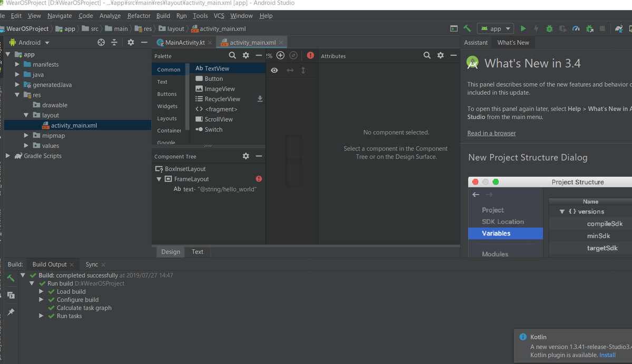Viewport: 632px width, 364px height.
Task: Open the VCS menu
Action: [x=219, y=16]
